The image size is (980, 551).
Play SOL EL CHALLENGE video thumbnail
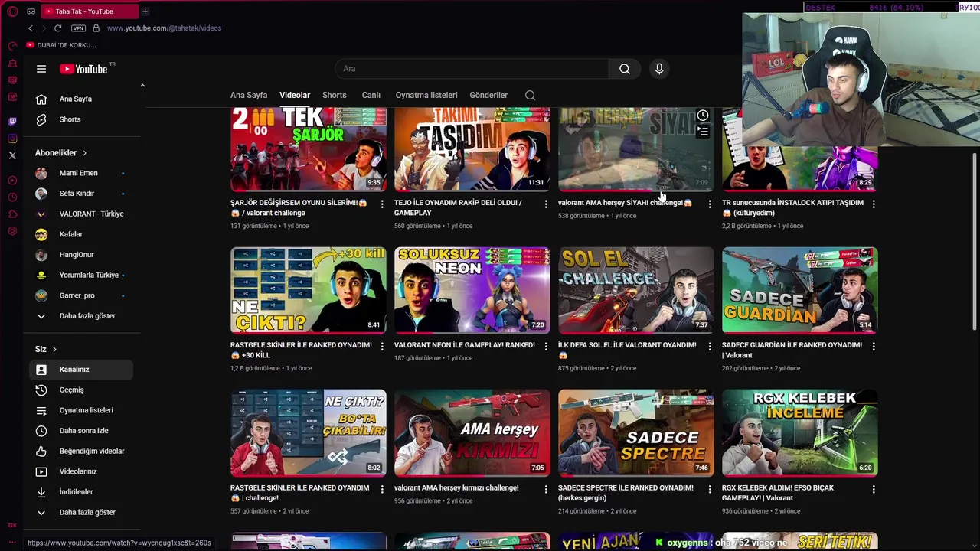pyautogui.click(x=636, y=290)
